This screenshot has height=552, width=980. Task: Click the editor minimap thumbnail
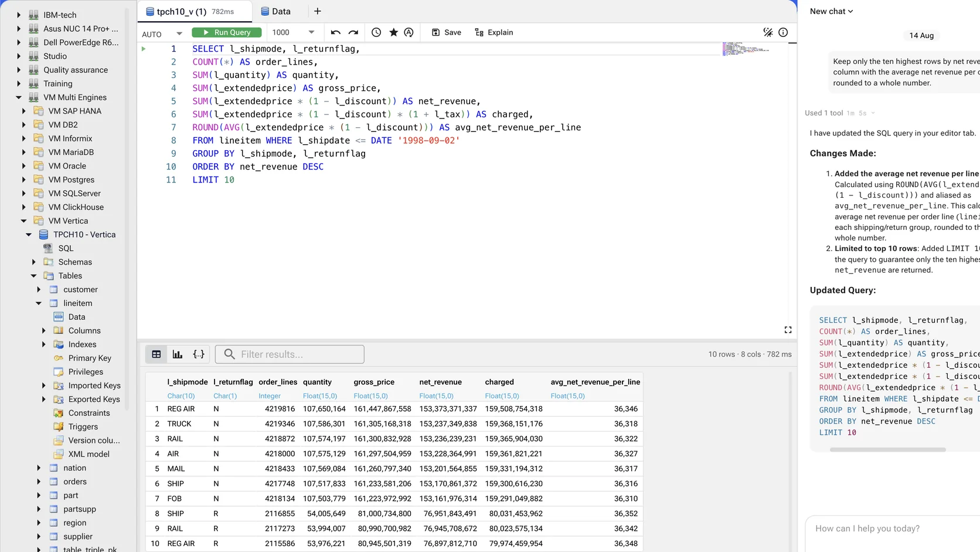746,49
